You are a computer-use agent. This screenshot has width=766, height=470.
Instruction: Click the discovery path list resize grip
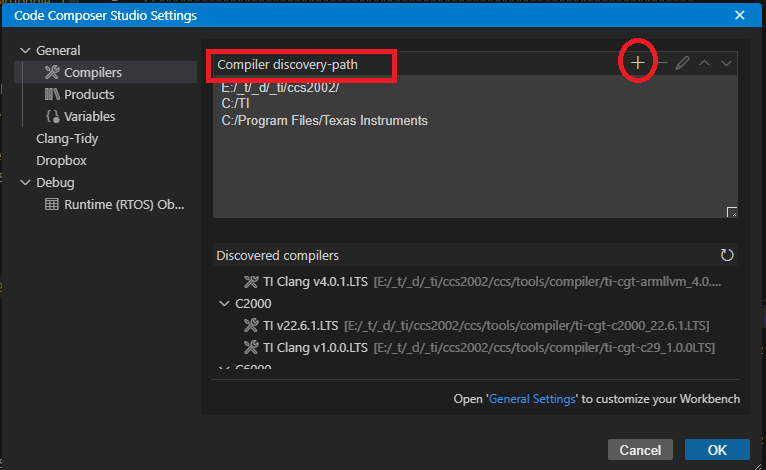pos(731,212)
